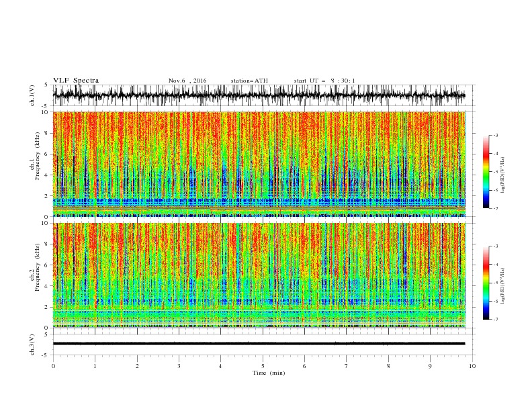Click the log(PSD) label beside upper color bar

[x=502, y=175]
